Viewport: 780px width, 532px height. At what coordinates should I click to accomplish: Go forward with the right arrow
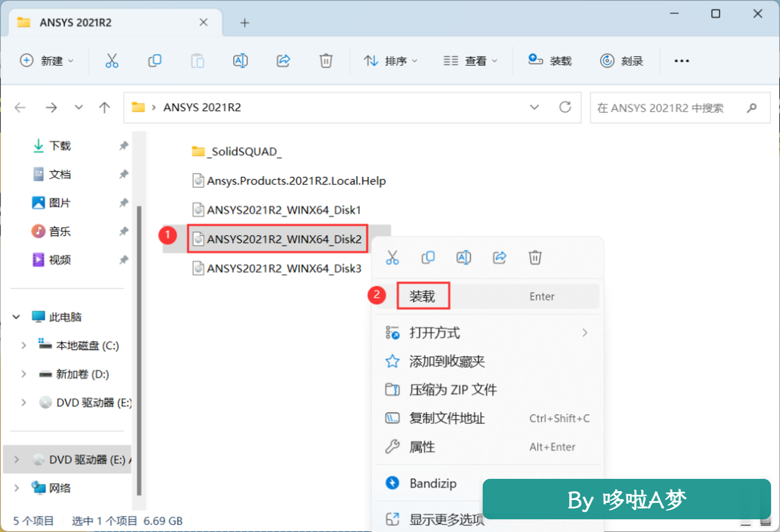coord(51,108)
